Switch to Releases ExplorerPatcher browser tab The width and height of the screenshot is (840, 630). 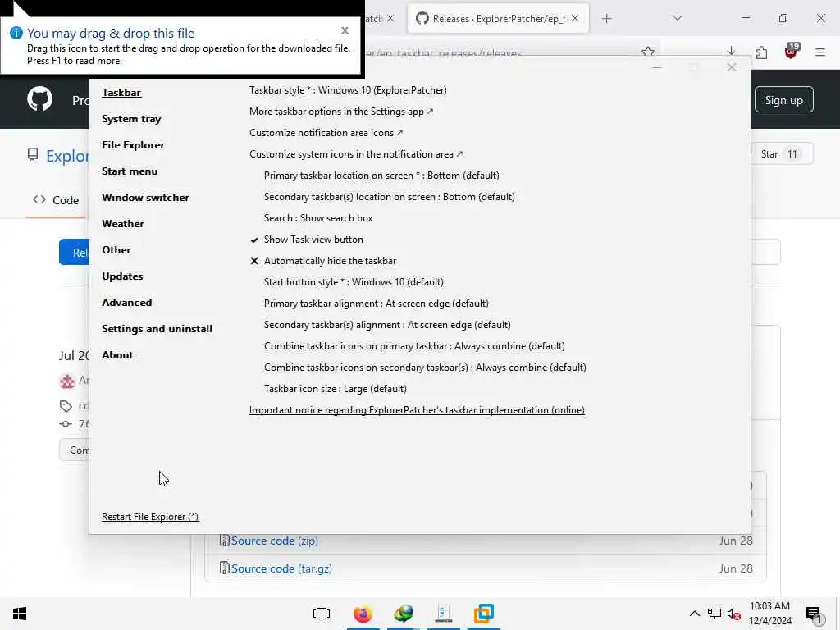coord(498,19)
